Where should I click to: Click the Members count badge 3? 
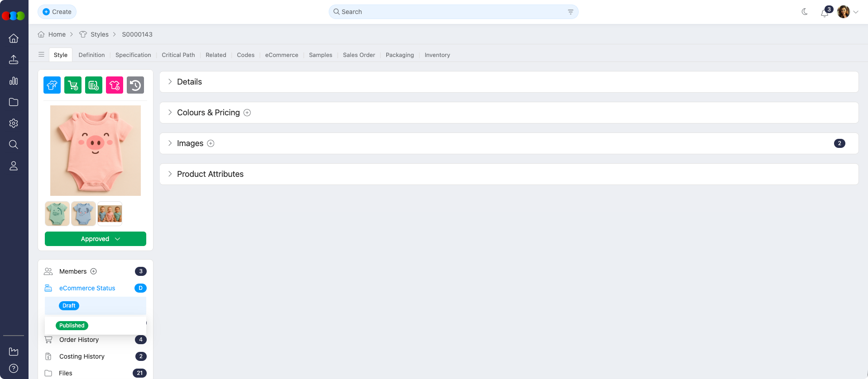tap(141, 271)
